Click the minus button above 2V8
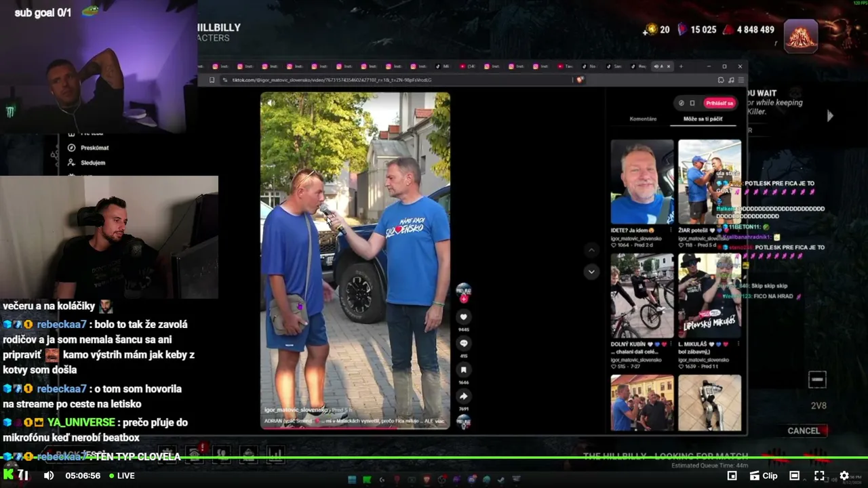Viewport: 868px width, 488px height. 817,380
